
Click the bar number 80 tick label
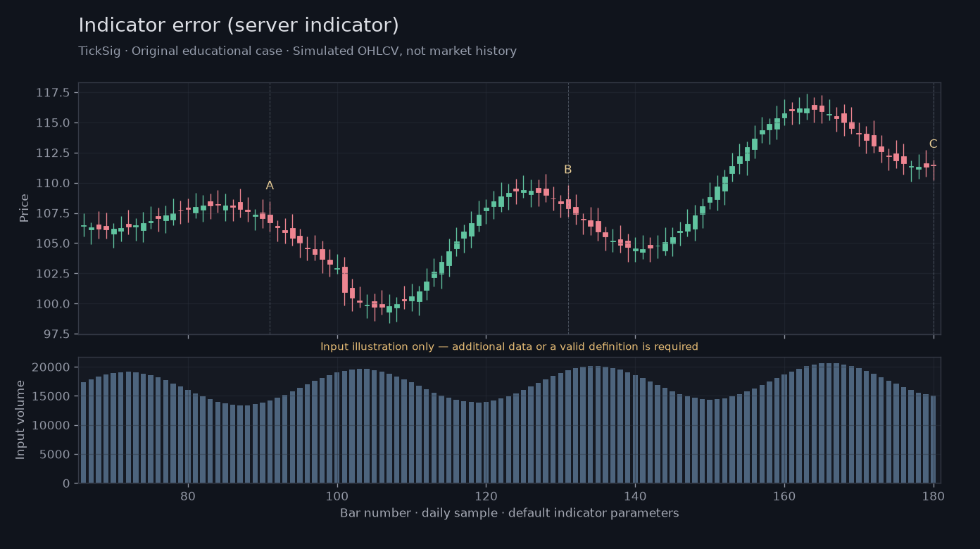point(188,496)
